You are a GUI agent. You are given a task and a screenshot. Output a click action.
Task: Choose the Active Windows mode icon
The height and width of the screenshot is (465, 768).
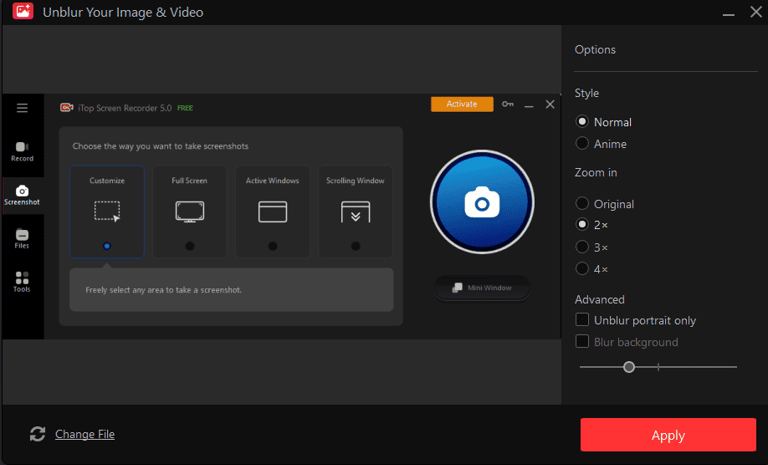pyautogui.click(x=272, y=212)
